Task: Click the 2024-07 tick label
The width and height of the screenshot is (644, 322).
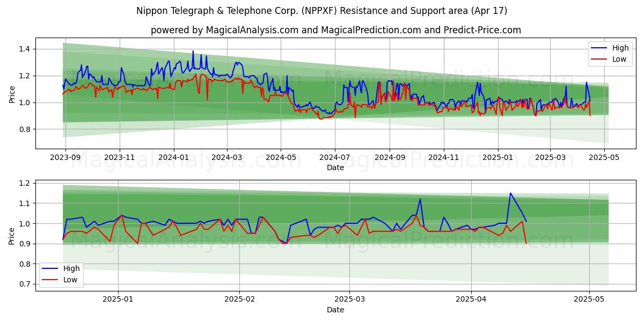Action: 335,158
